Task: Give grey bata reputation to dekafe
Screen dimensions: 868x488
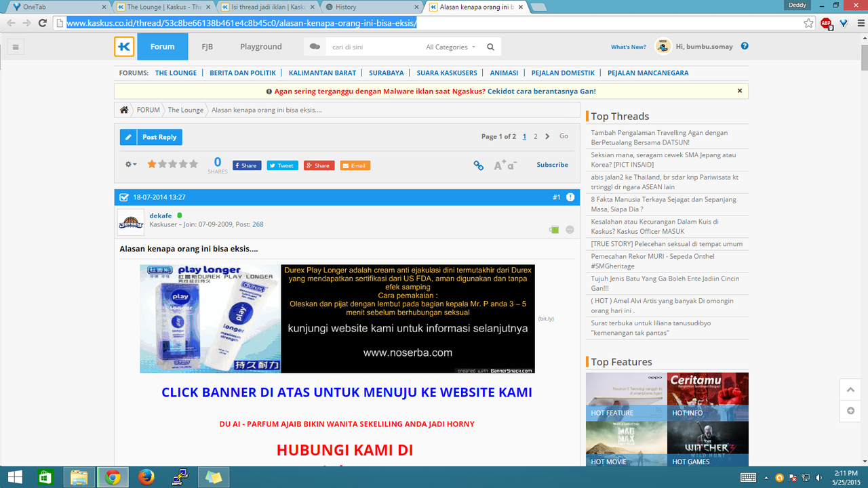Action: (570, 230)
